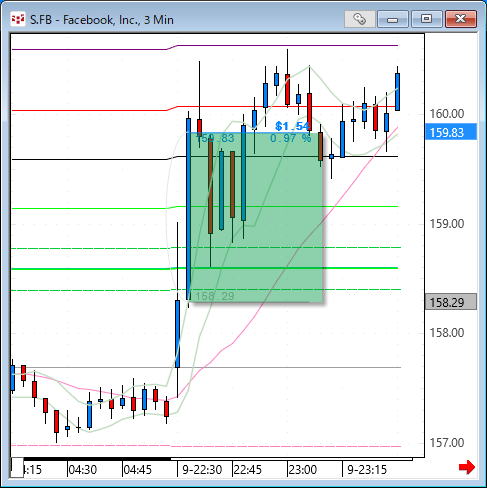Click the window title S.FB - Facebook, Inc., 3 Min

click(x=102, y=20)
